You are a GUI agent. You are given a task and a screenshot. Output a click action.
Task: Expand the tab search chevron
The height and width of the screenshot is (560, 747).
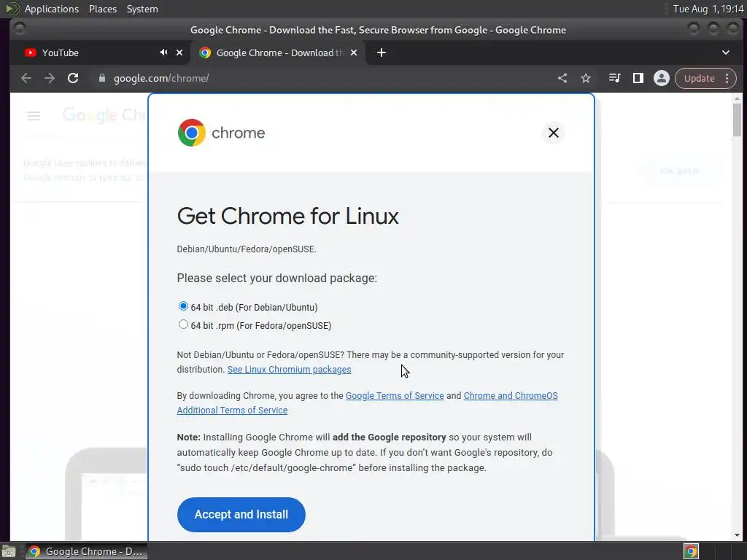[726, 52]
